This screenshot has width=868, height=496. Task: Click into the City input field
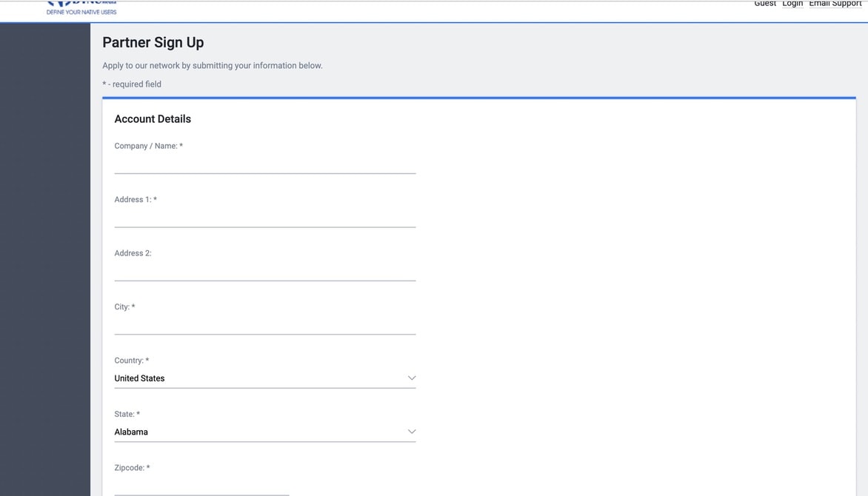[x=264, y=325]
